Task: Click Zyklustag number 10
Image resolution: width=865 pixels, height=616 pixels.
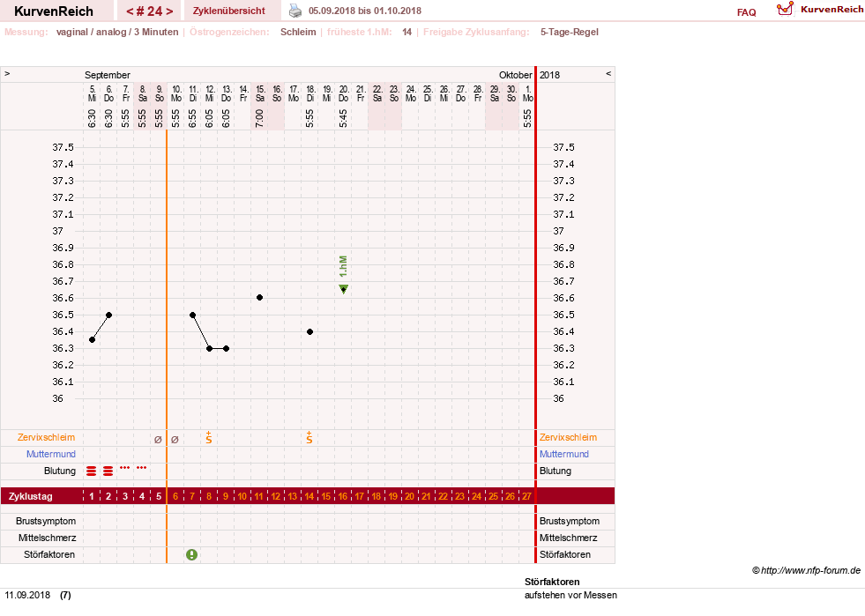Action: point(242,496)
